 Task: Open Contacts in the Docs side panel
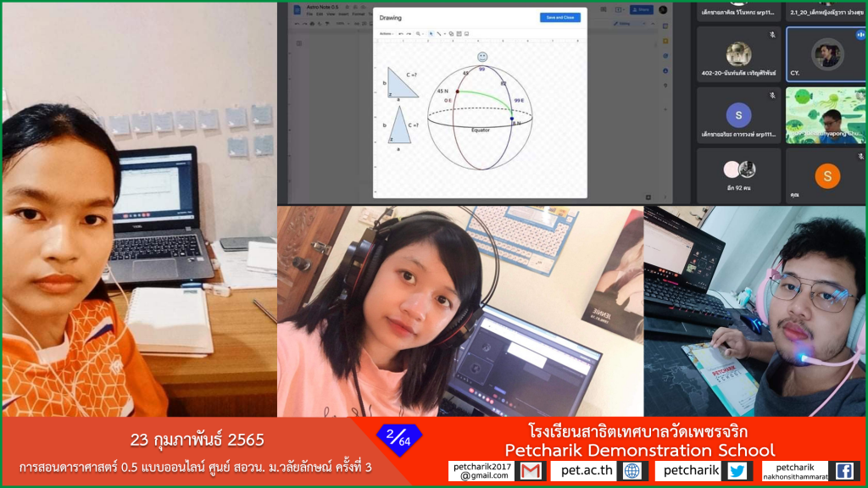click(x=665, y=71)
